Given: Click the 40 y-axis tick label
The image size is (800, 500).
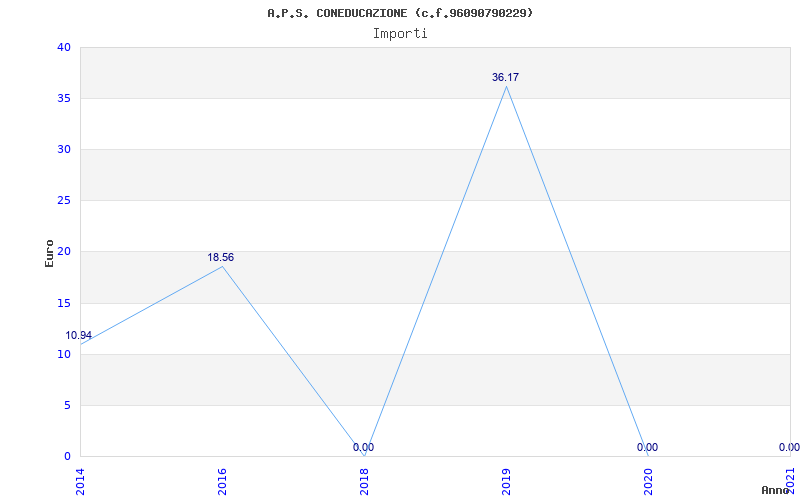Looking at the screenshot, I should pos(64,47).
